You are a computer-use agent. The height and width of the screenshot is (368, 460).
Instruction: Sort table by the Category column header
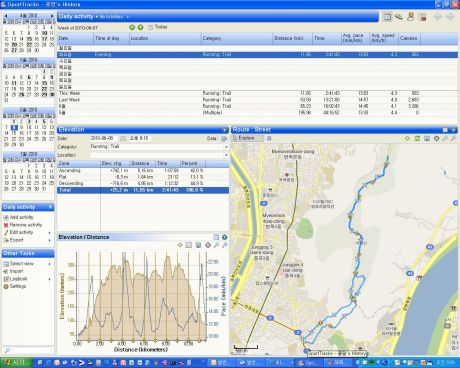point(237,38)
